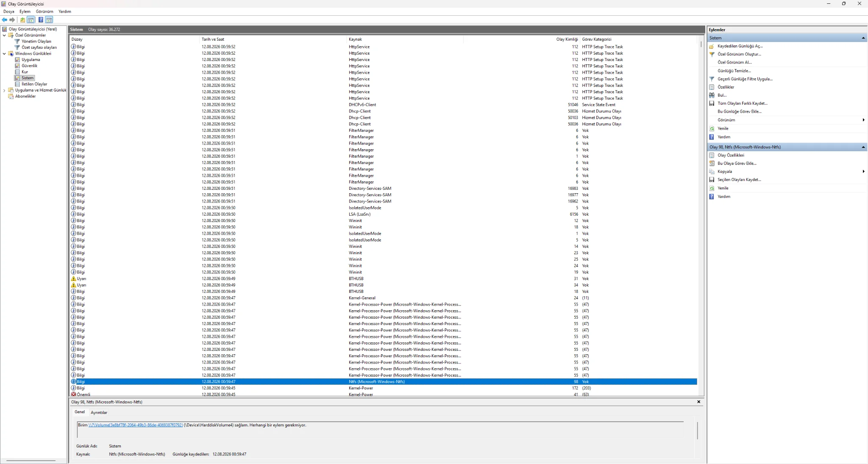Toggle the action pane toolbar icon
This screenshot has width=868, height=464.
(49, 20)
